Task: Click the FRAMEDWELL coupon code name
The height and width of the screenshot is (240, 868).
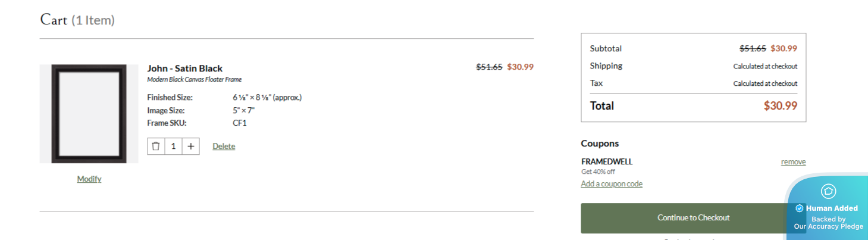Action: tap(607, 161)
